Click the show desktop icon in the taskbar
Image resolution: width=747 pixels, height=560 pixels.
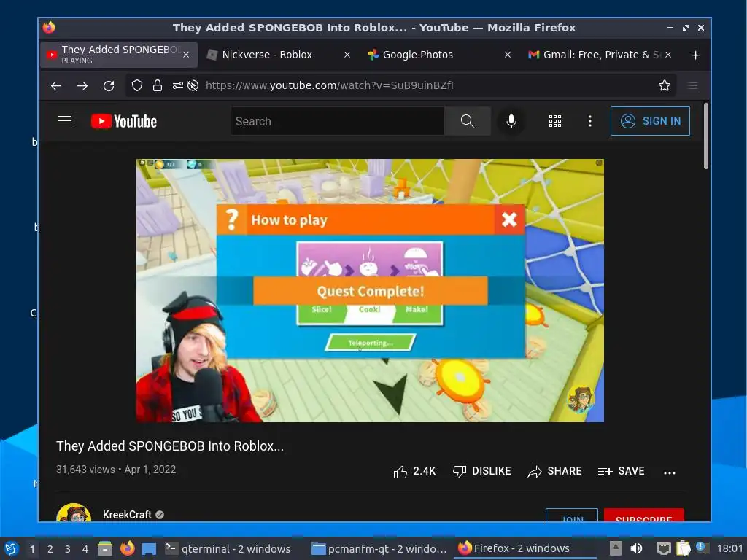(x=149, y=548)
